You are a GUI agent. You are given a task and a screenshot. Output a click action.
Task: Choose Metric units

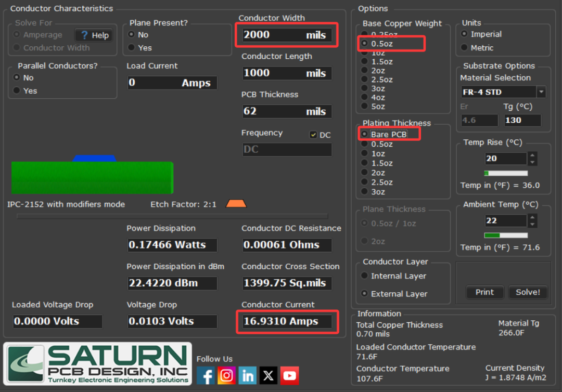pyautogui.click(x=465, y=48)
